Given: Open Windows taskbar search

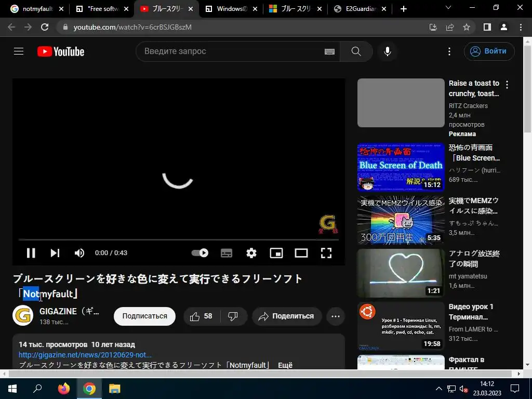Looking at the screenshot, I should [37, 389].
